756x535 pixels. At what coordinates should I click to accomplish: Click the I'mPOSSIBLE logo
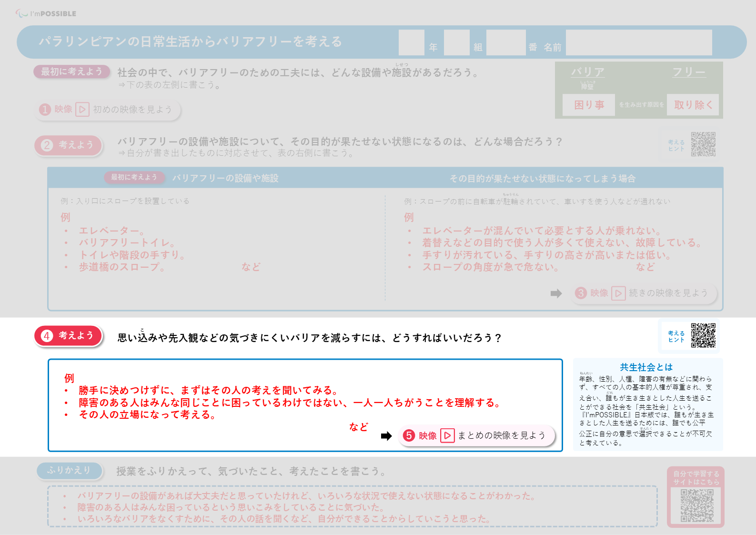[46, 13]
